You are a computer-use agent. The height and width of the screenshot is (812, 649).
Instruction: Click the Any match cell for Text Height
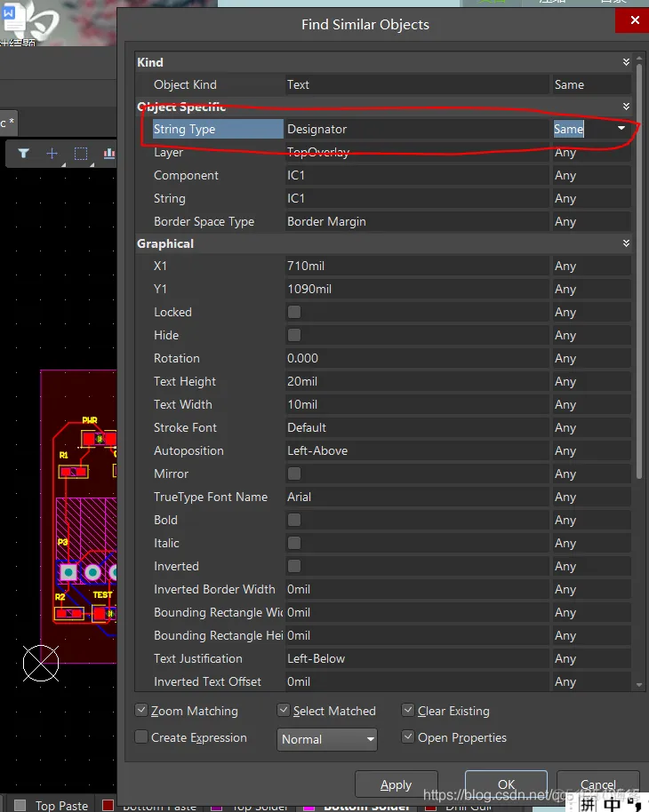(591, 382)
